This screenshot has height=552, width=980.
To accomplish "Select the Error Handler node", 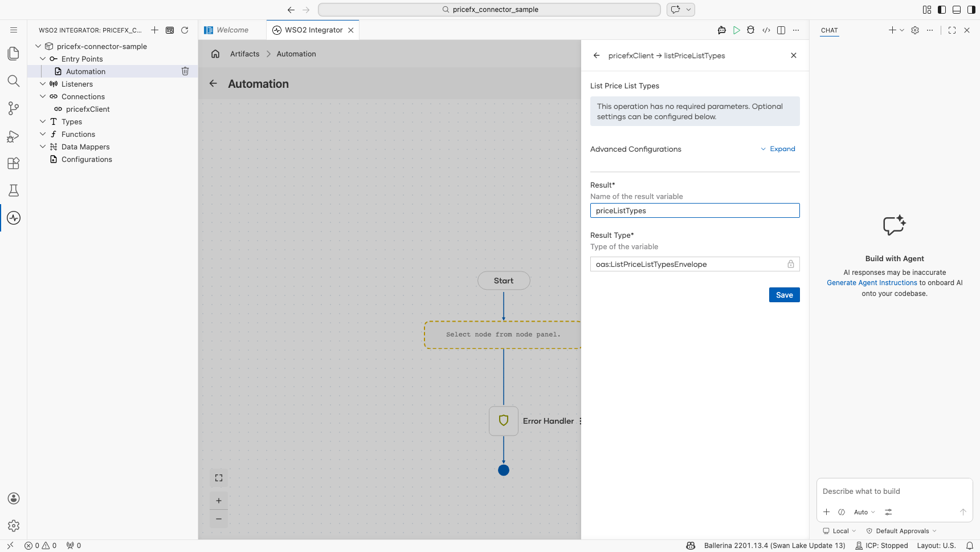I will pos(504,421).
